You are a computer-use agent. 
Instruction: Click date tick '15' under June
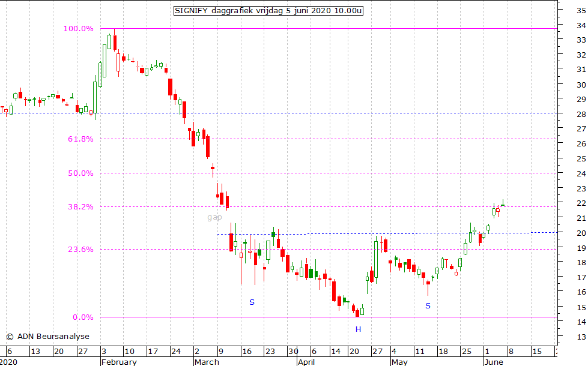(x=537, y=352)
